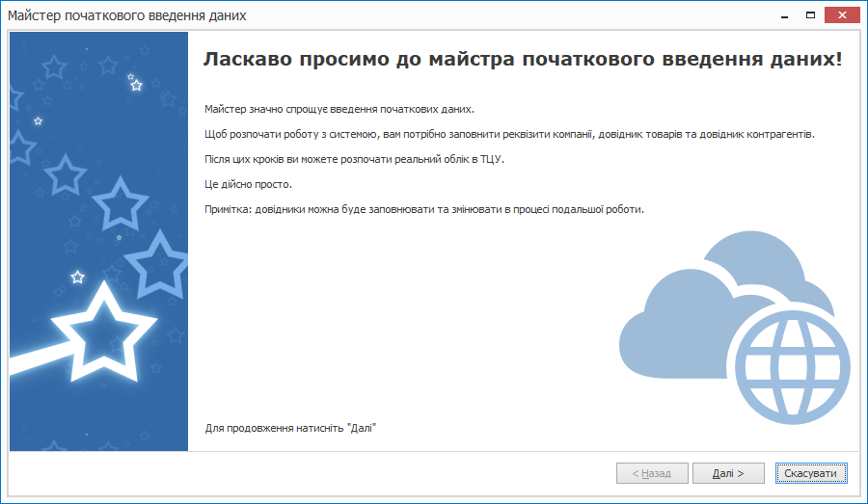
Task: Close the wizard window
Action: tap(840, 14)
